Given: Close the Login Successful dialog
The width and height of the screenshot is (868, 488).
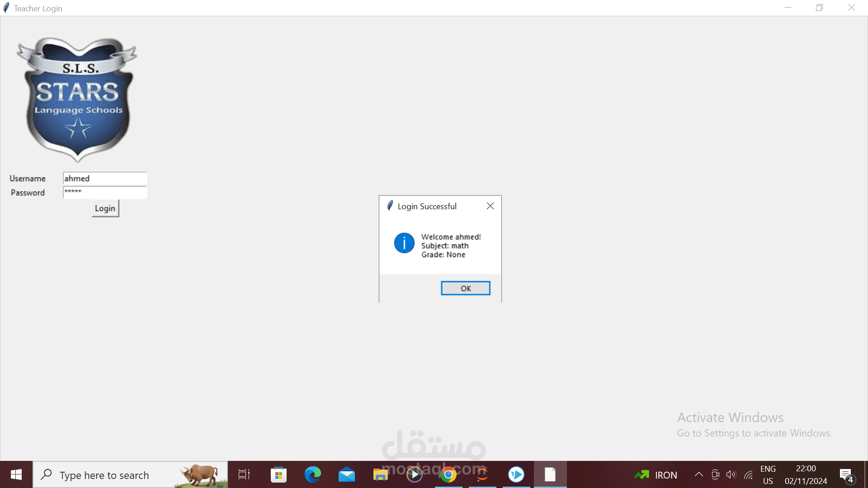Looking at the screenshot, I should 490,206.
